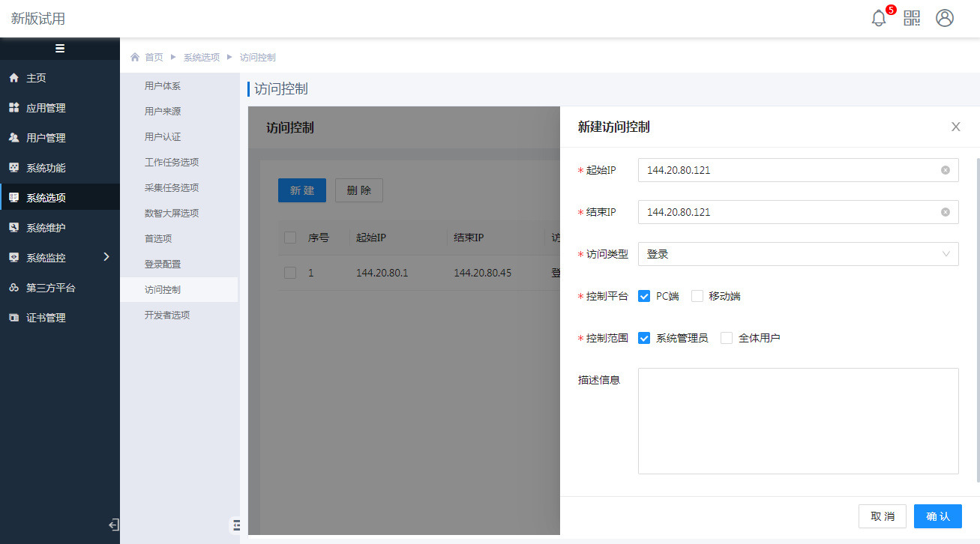Click the QR code icon in header
This screenshot has width=980, height=544.
point(912,19)
